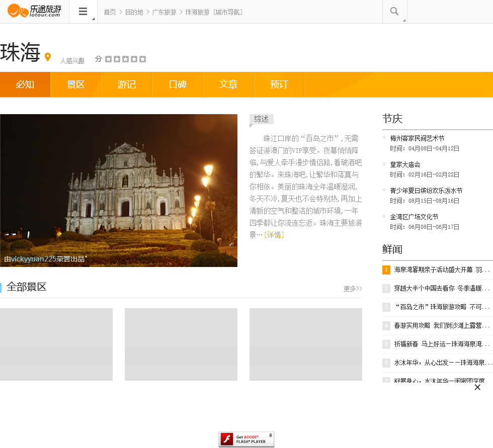This screenshot has width=493, height=448.
Task: Click the Get Adobe Flash Player badge
Action: pos(247,439)
